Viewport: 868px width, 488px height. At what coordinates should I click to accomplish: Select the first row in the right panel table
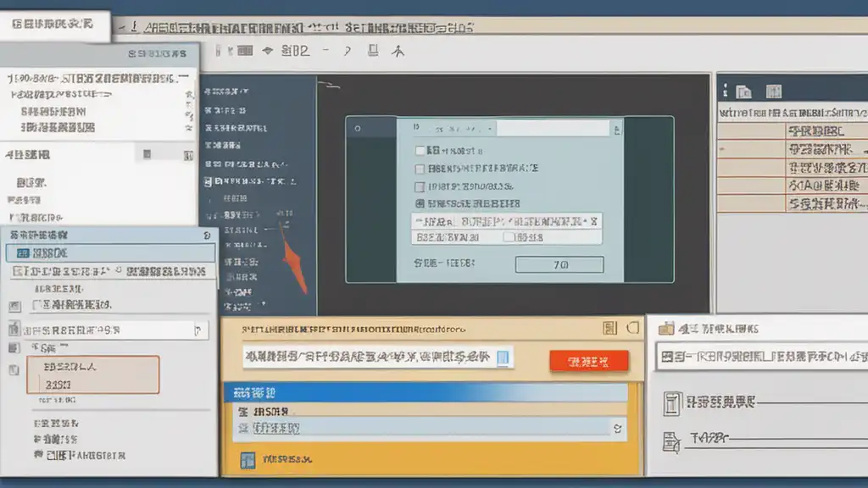tap(793, 131)
